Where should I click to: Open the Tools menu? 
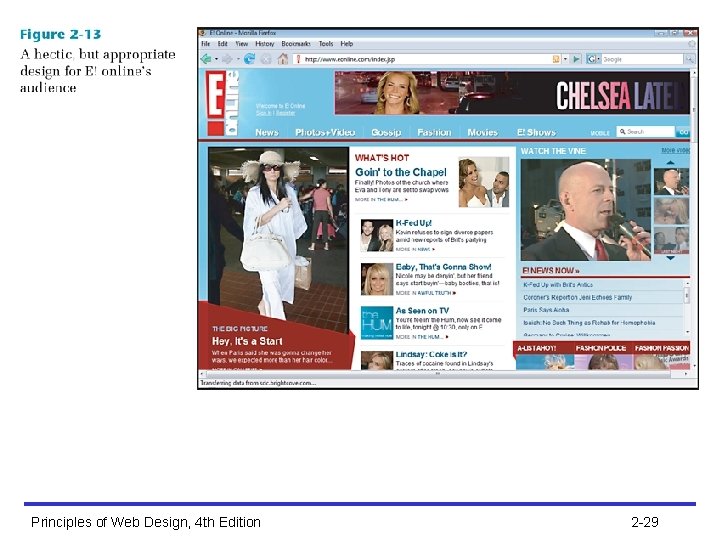(x=326, y=44)
